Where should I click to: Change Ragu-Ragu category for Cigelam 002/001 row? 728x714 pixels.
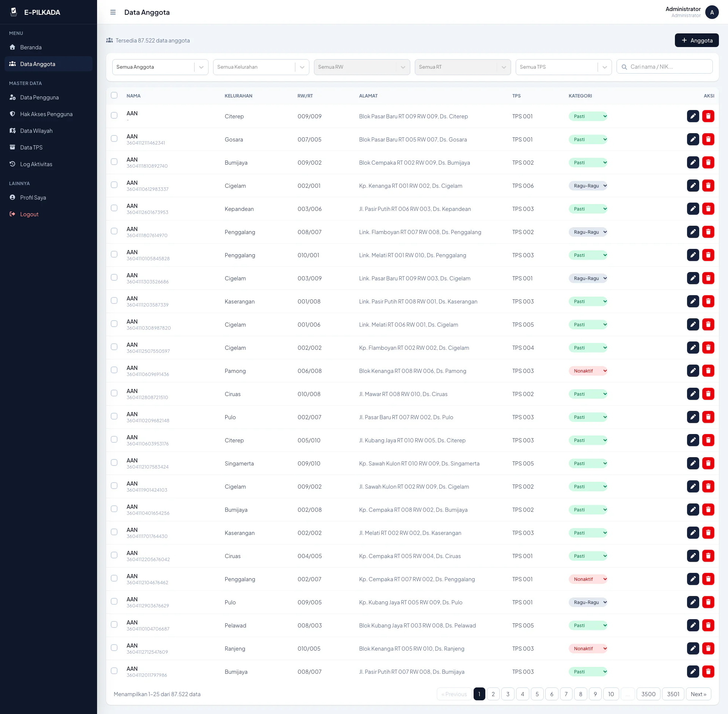(x=588, y=186)
